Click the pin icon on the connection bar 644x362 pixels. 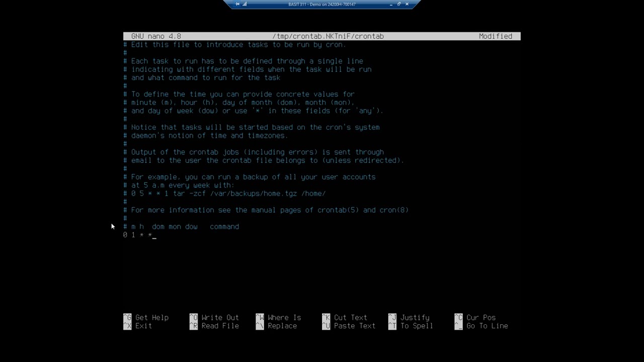click(237, 4)
